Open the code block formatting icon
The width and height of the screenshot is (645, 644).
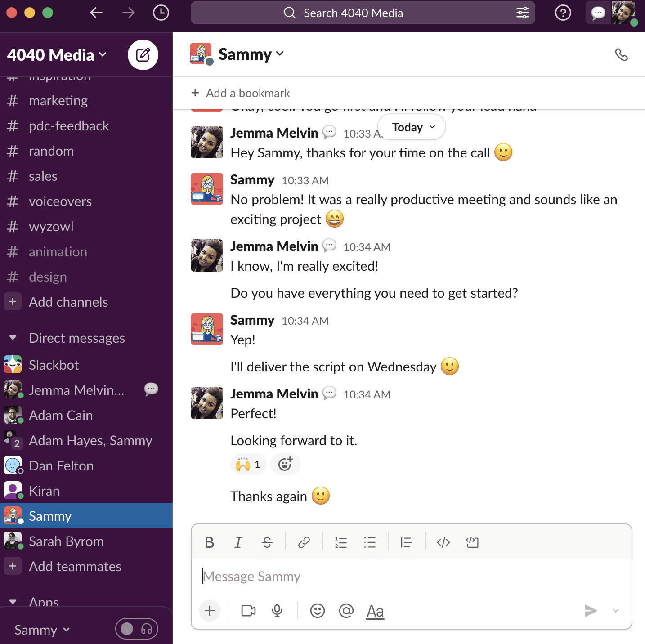[472, 542]
